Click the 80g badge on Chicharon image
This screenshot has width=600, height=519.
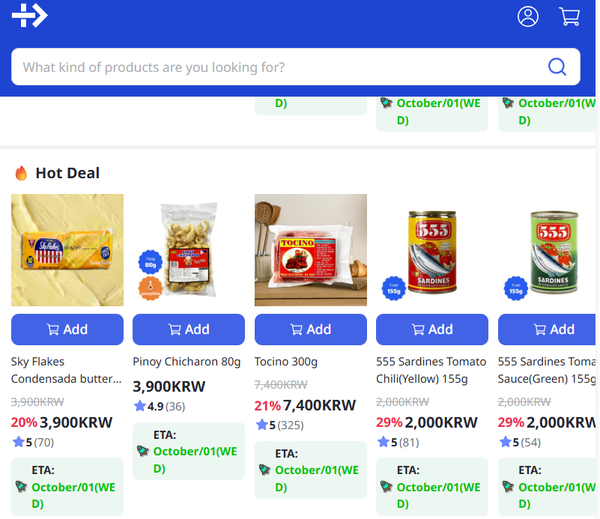point(149,263)
